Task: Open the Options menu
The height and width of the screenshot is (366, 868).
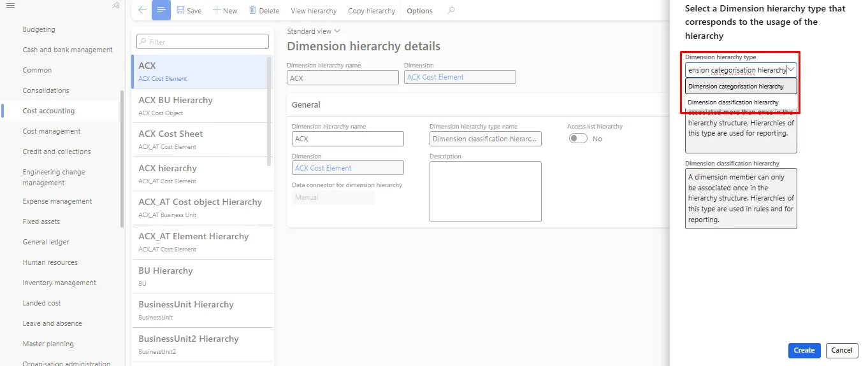Action: [x=419, y=11]
